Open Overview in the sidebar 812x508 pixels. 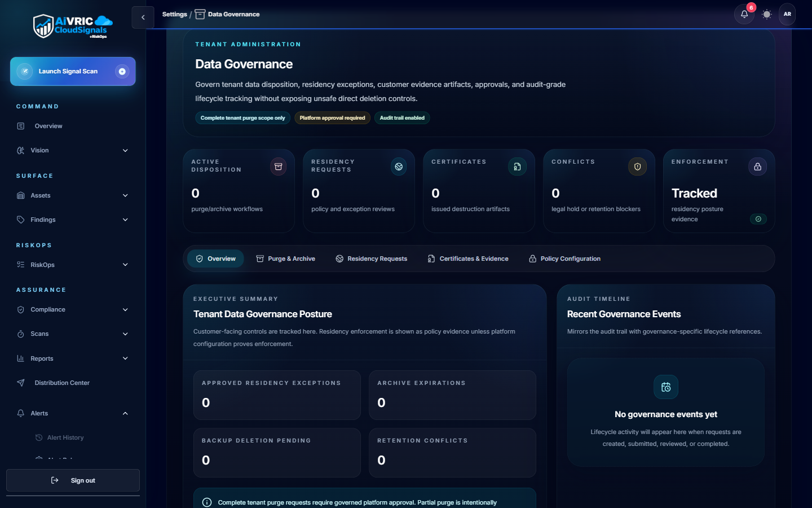point(73,126)
